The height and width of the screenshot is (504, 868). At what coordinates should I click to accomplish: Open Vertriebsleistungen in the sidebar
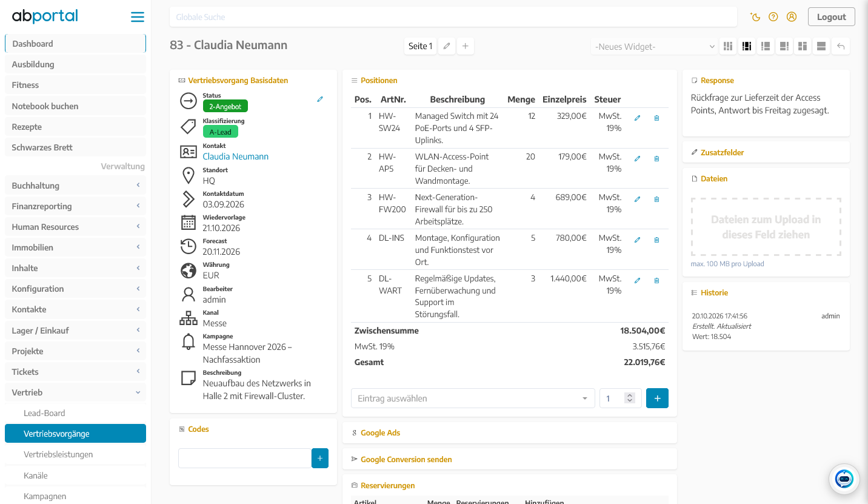pos(76,454)
